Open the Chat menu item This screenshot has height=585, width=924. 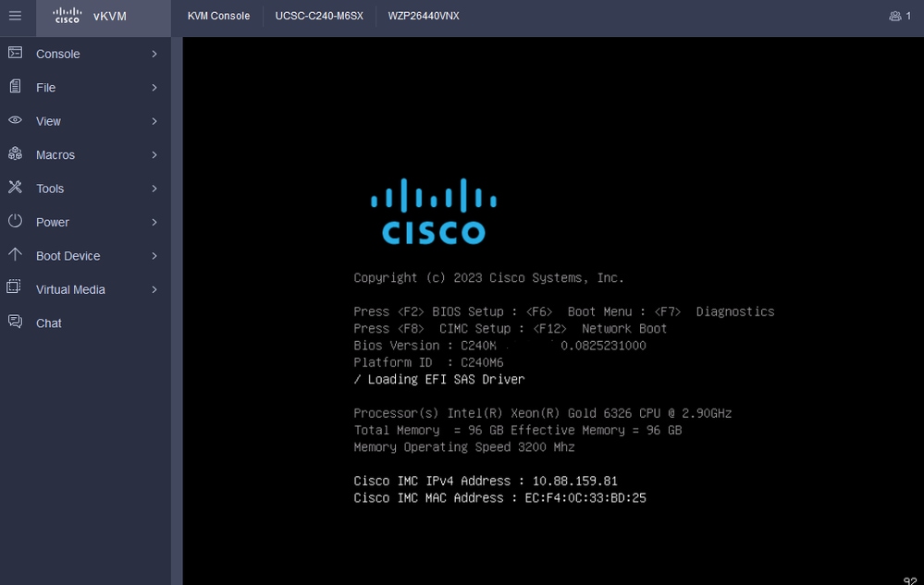coord(85,323)
